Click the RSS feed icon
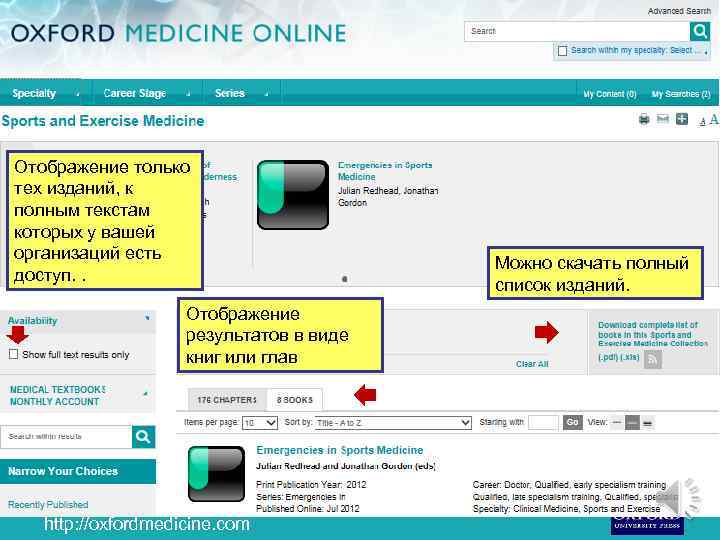The image size is (720, 540). click(653, 359)
